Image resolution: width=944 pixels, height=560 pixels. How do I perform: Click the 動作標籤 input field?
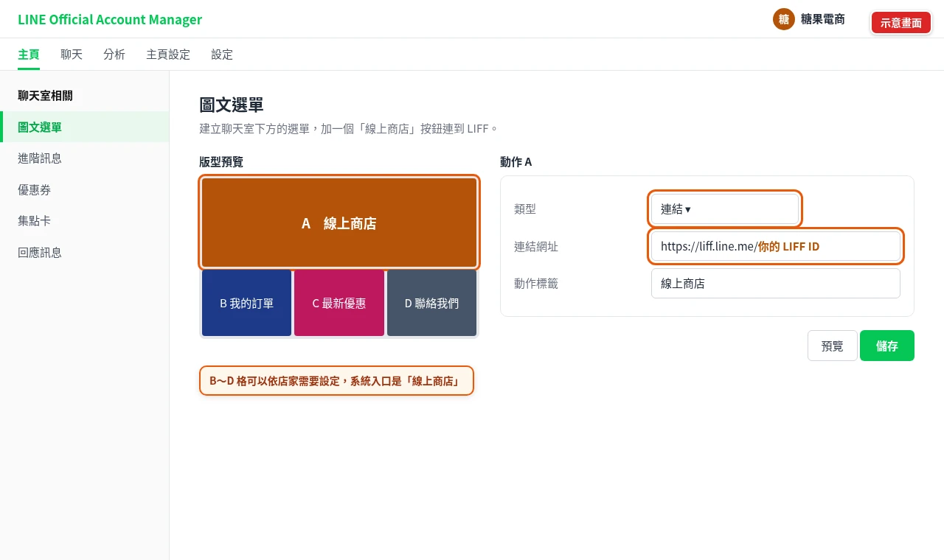pyautogui.click(x=776, y=283)
